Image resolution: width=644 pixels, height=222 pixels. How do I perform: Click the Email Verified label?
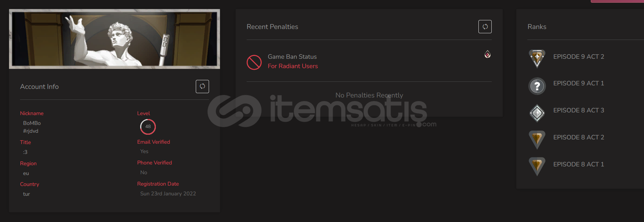(153, 142)
